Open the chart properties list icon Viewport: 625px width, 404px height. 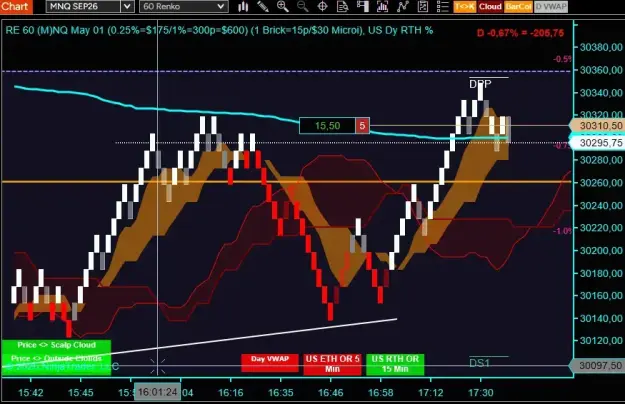tap(442, 6)
